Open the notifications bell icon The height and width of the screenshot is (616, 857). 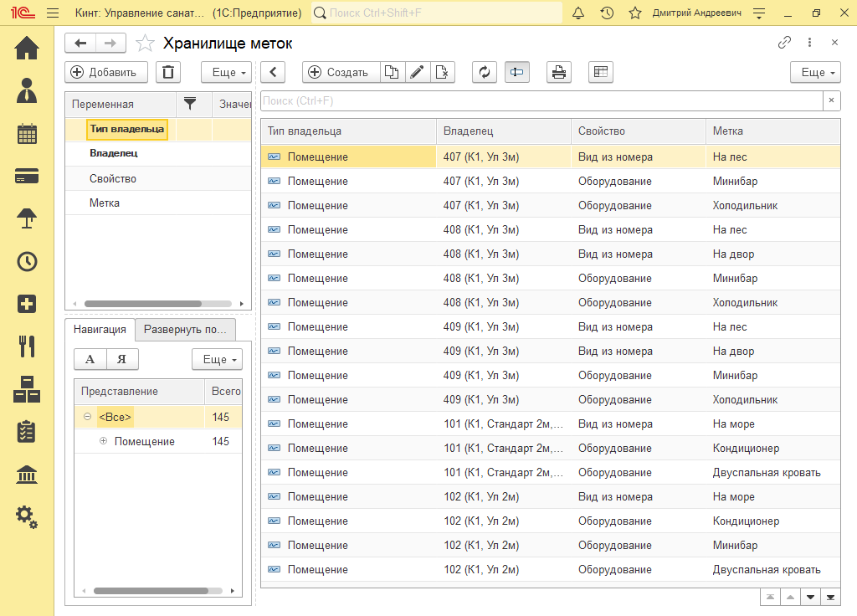pos(578,13)
